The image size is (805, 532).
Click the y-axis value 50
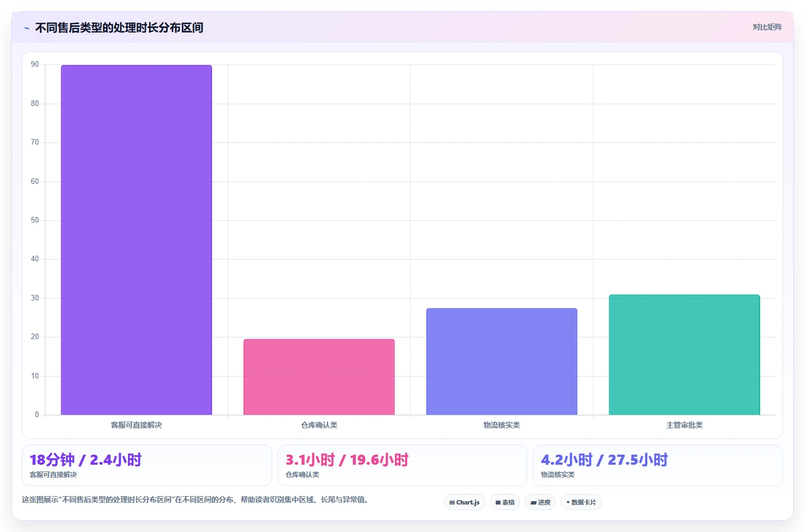coord(35,220)
